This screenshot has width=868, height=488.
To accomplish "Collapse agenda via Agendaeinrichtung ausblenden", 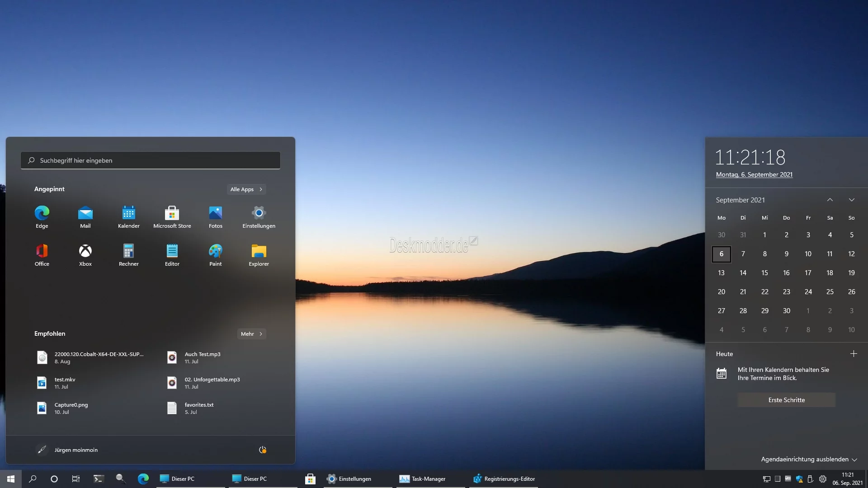I will (808, 459).
